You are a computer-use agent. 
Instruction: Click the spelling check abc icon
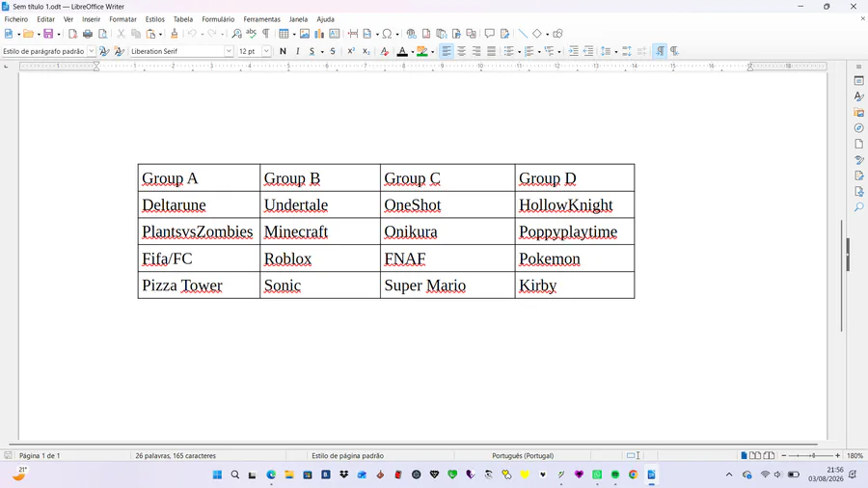(x=252, y=34)
